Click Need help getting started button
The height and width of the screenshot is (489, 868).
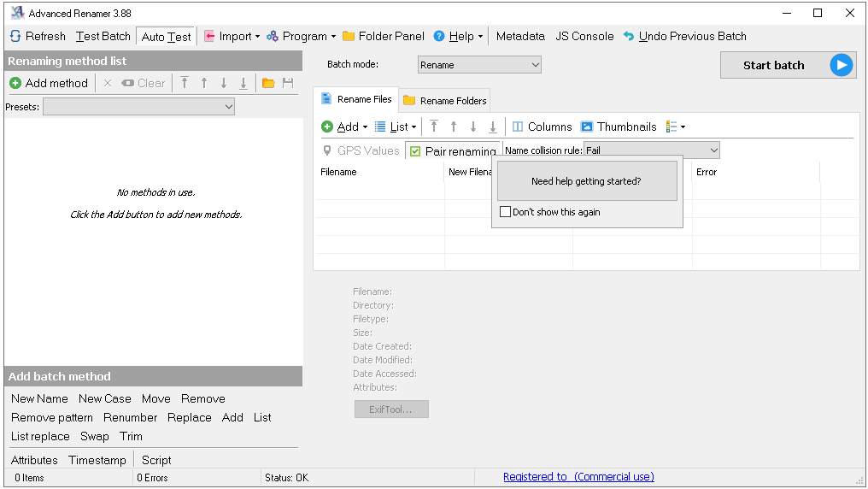coord(587,181)
